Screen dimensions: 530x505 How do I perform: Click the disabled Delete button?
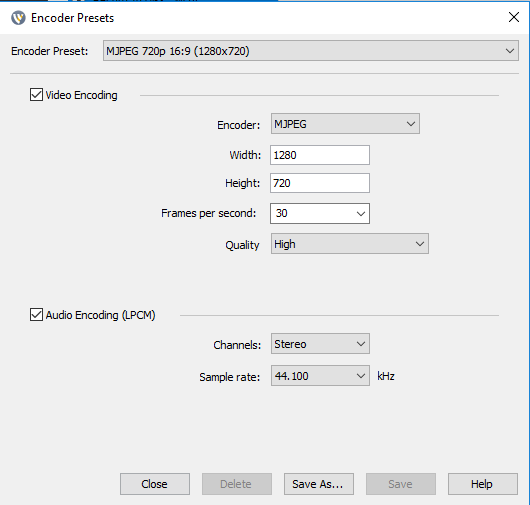pyautogui.click(x=237, y=484)
